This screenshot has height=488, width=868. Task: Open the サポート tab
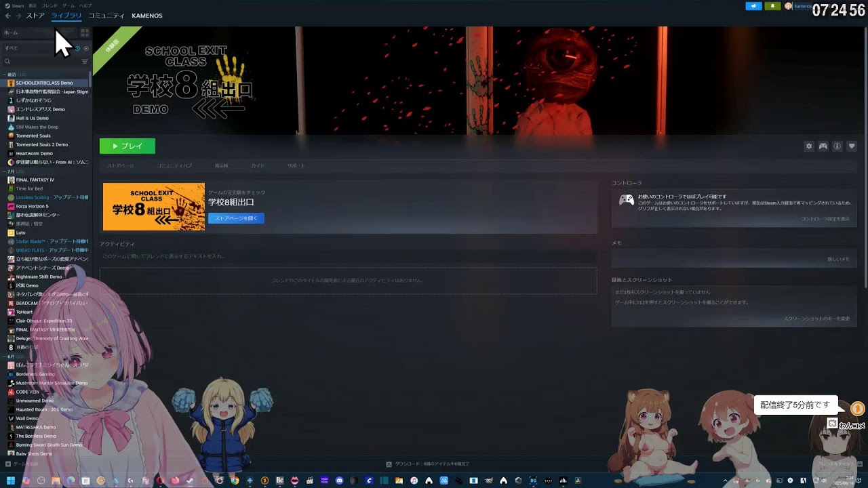pos(296,165)
